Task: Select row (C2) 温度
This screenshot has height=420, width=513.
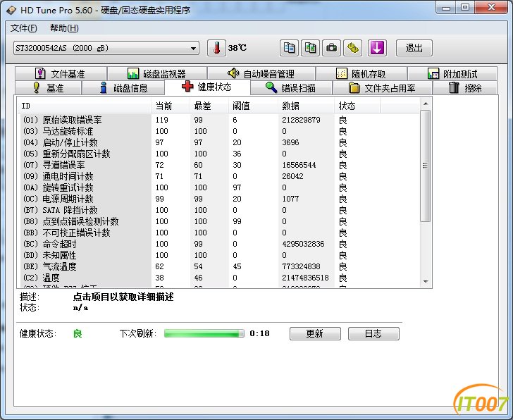Action: click(x=219, y=278)
